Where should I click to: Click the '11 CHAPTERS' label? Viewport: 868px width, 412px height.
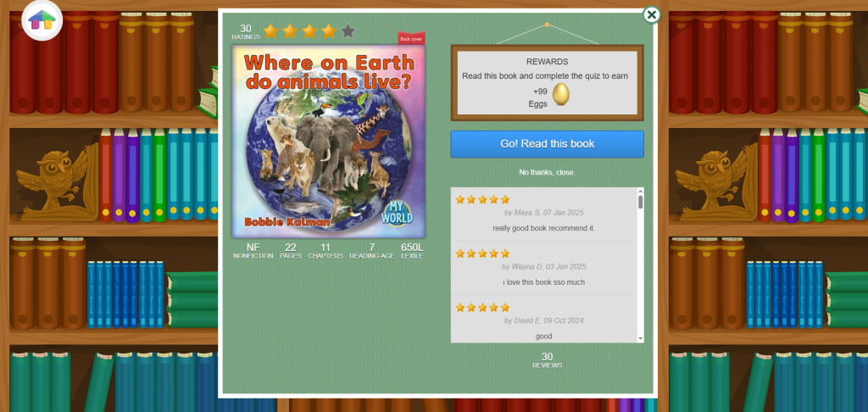(325, 251)
